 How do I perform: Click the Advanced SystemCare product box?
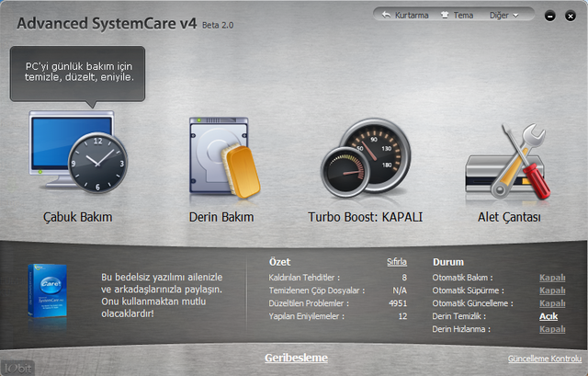point(47,291)
